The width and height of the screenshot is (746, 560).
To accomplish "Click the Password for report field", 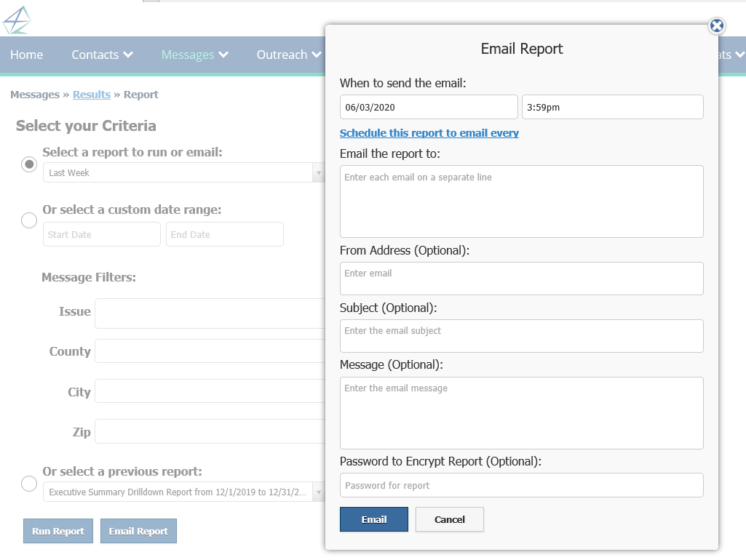I will pos(521,485).
